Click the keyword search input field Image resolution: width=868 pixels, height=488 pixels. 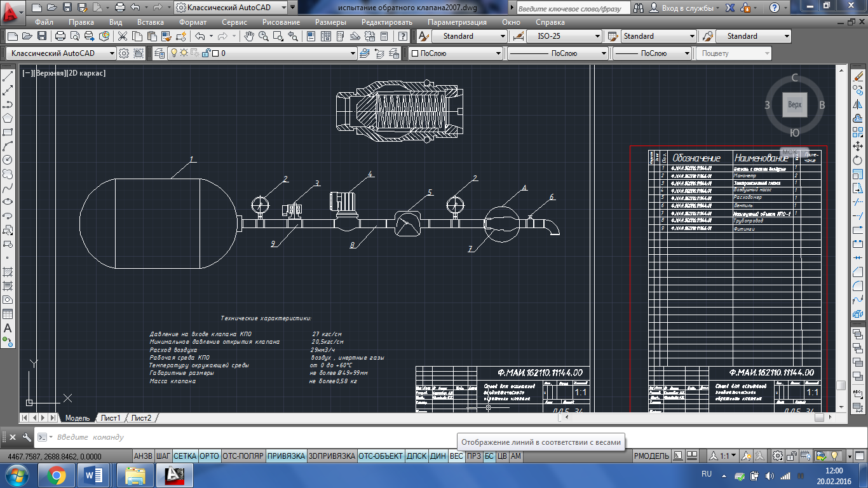(x=573, y=8)
